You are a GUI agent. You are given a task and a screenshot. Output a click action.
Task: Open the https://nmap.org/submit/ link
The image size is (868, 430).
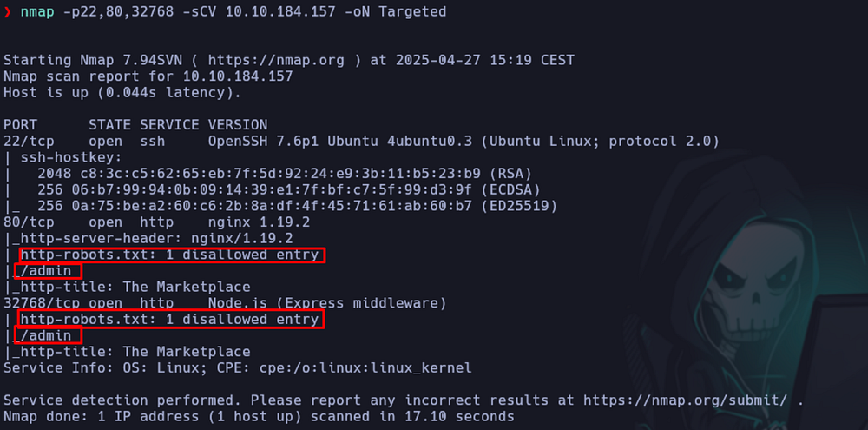[x=686, y=400]
